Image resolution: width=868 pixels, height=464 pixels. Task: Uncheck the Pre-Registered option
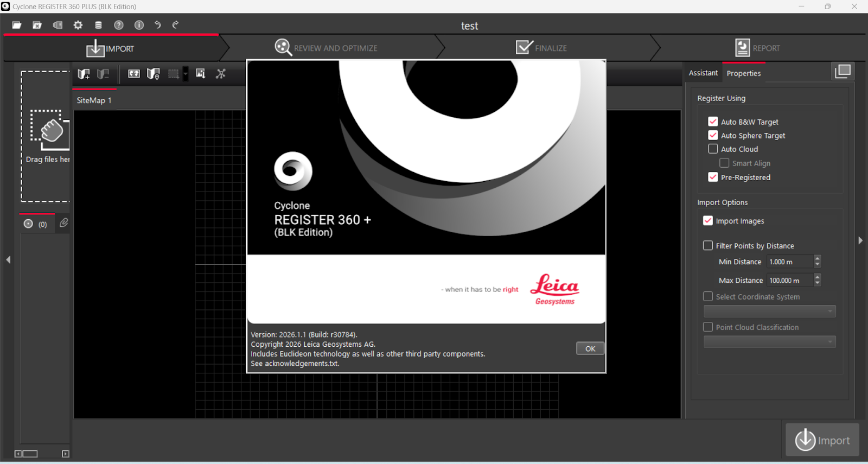pos(713,177)
